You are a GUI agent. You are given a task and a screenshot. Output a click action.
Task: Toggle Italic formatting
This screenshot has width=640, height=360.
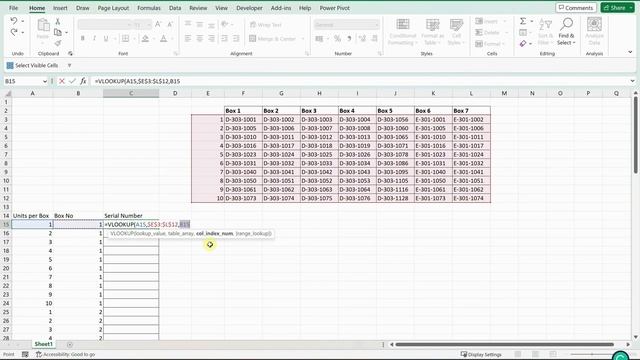(94, 39)
